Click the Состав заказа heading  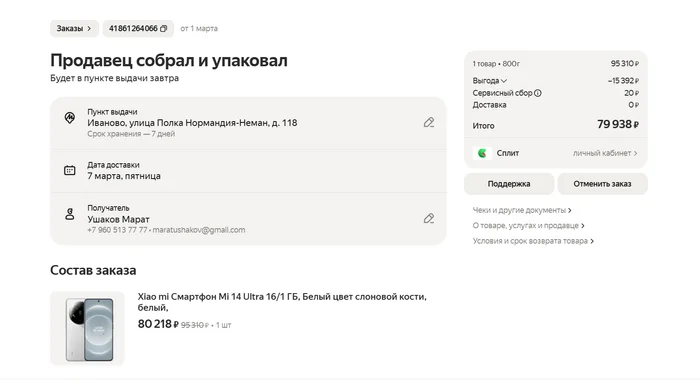pos(93,270)
